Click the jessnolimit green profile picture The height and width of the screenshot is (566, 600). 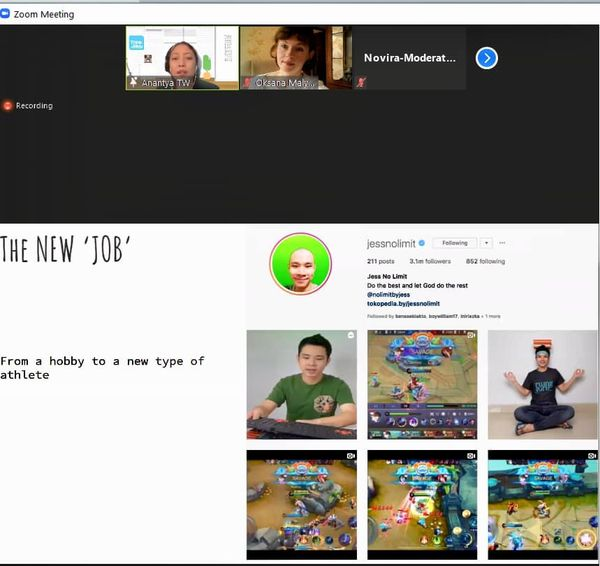[x=300, y=264]
